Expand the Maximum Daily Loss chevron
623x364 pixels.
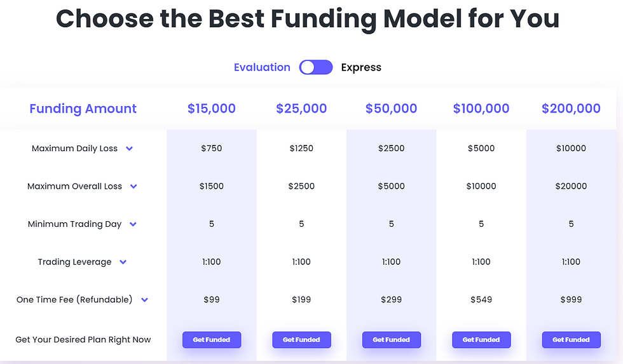point(129,149)
